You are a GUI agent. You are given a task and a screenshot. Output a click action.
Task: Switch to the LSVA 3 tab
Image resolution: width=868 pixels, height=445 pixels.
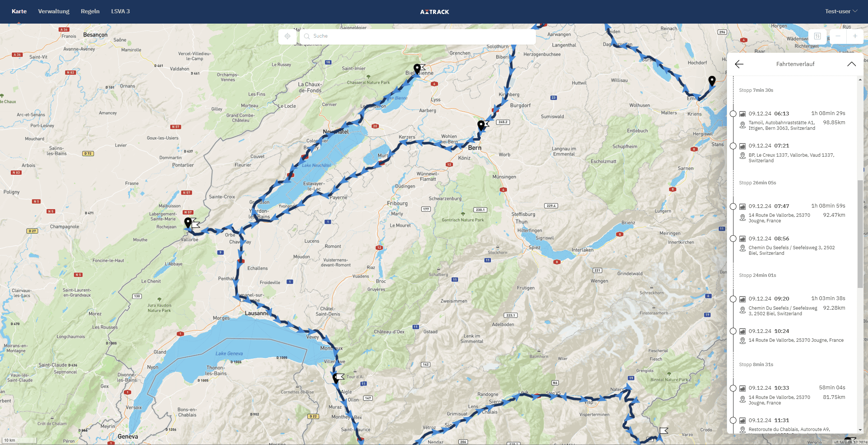pyautogui.click(x=120, y=11)
